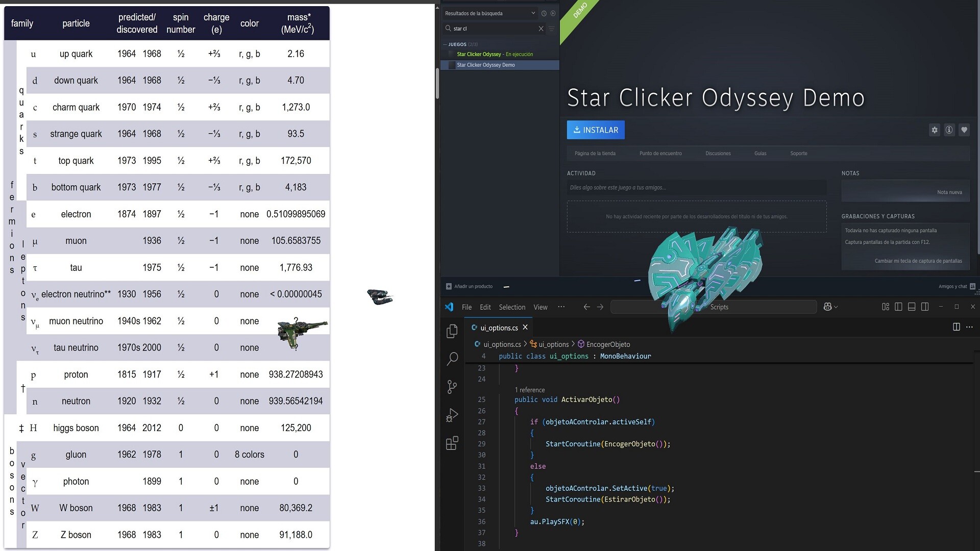Viewport: 980px width, 551px height.
Task: Split the ui_options.cs editor right
Action: tap(956, 327)
